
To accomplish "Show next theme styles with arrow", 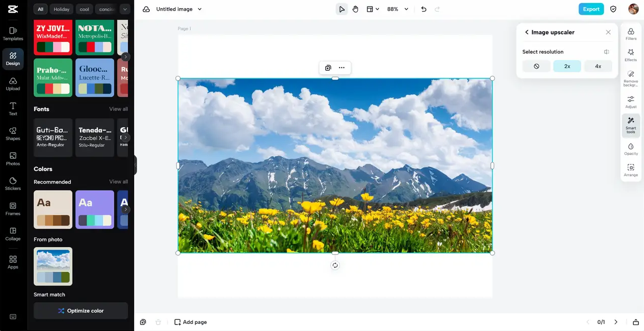I will [x=125, y=57].
